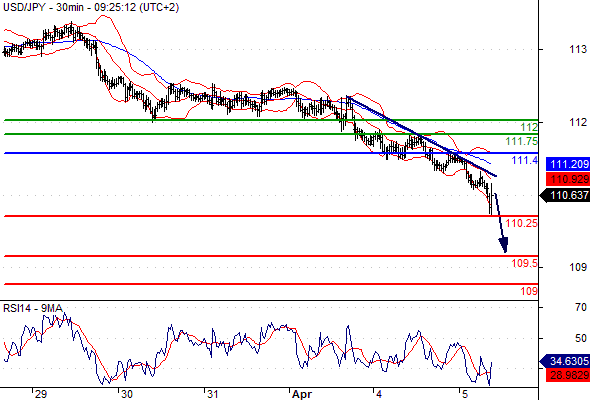590x400 pixels.
Task: Click the 30 date marker on axis
Action: point(127,394)
